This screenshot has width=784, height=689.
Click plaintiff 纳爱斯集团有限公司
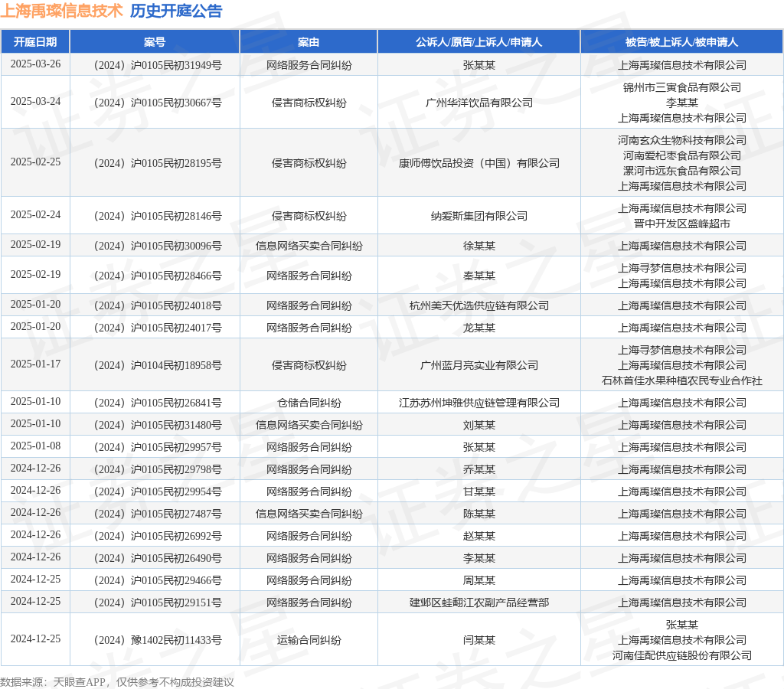pos(479,216)
